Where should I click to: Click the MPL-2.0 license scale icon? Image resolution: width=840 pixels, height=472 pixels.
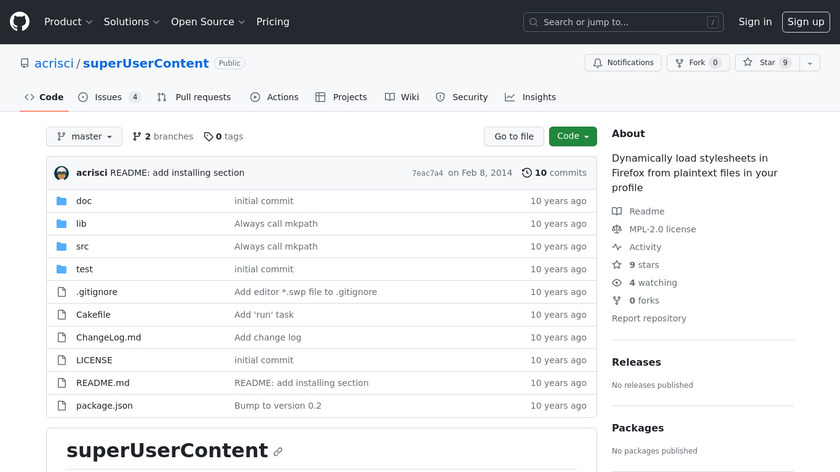(617, 229)
